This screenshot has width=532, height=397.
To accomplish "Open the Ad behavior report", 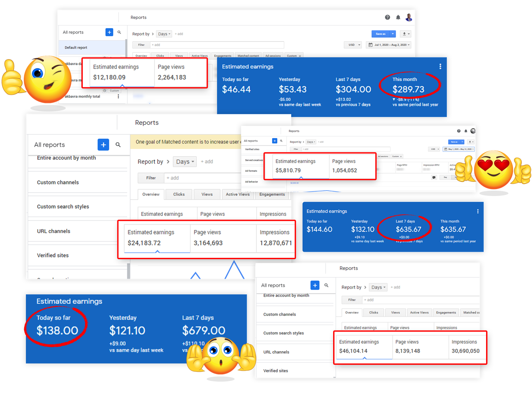I will (251, 182).
